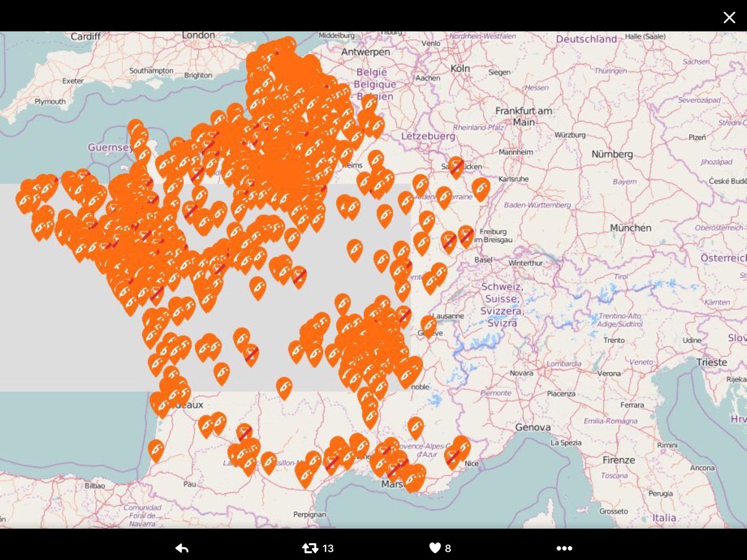Close the image viewer with the X
The image size is (747, 560).
pos(729,17)
